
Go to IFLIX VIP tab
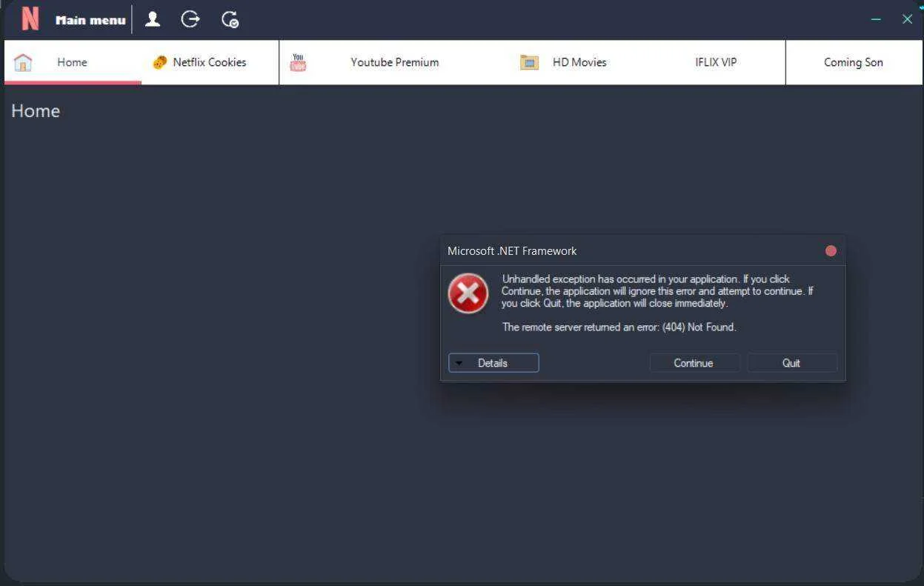coord(716,62)
